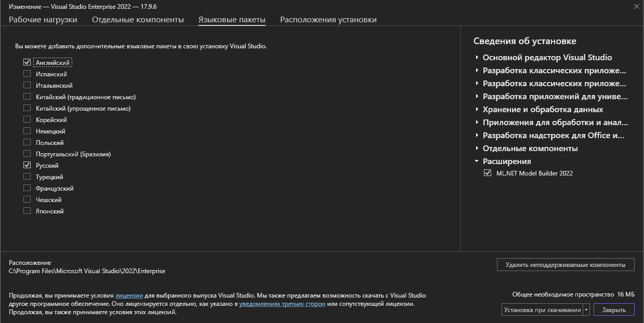Screen dimensions: 644x323
Task: Click the Закрыть button
Action: point(614,310)
